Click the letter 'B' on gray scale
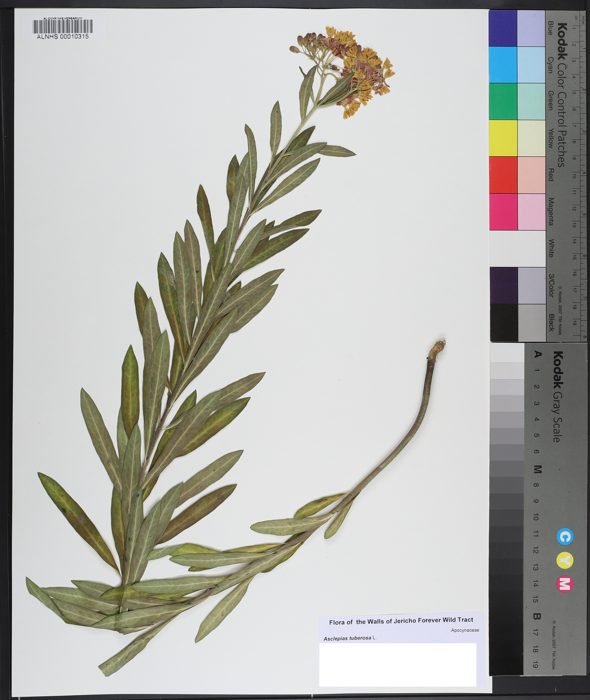The image size is (590, 700). (537, 616)
